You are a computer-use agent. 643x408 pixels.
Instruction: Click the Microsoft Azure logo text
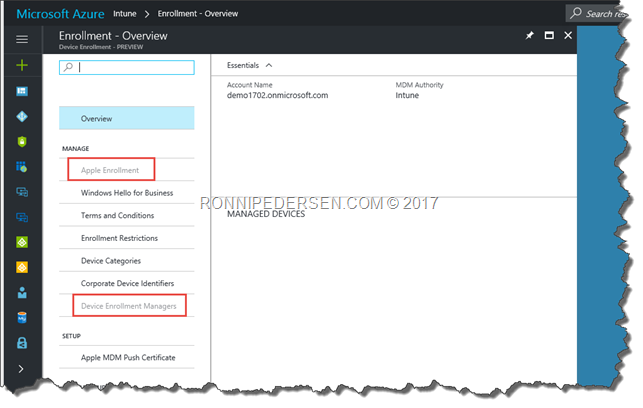pyautogui.click(x=60, y=14)
